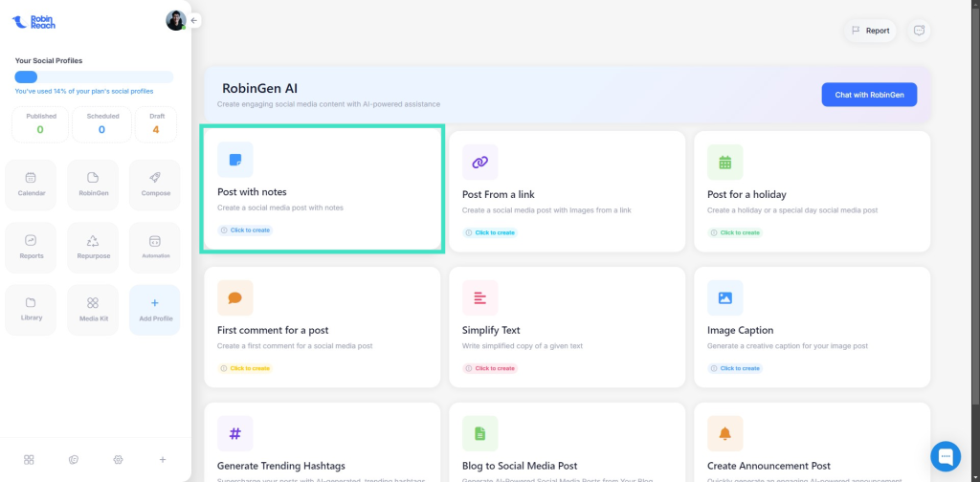Click the First comment speech bubble icon
This screenshot has height=482, width=980.
tap(235, 297)
